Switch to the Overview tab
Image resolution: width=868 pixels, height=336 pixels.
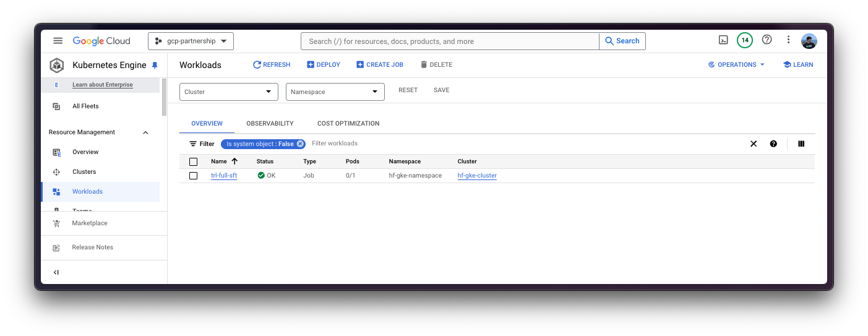[207, 124]
